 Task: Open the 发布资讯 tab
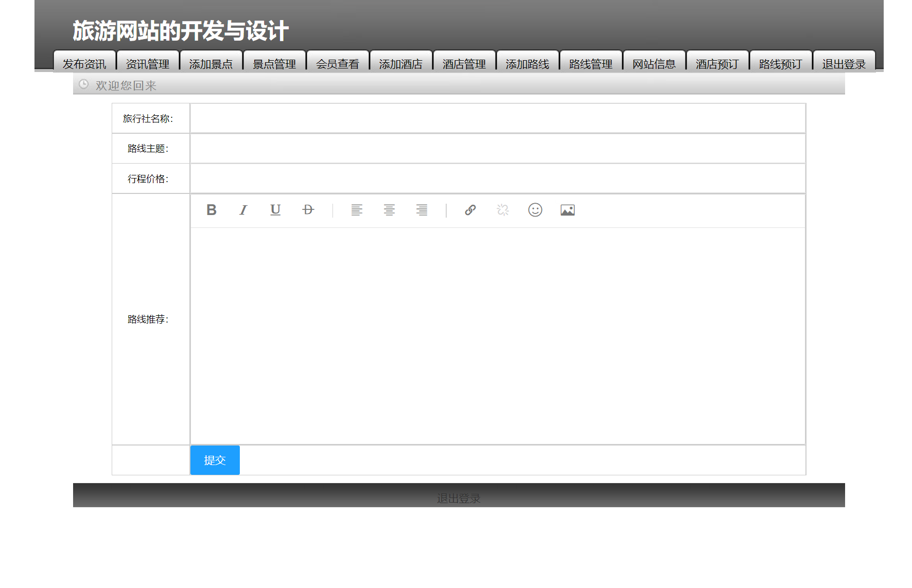(x=84, y=63)
